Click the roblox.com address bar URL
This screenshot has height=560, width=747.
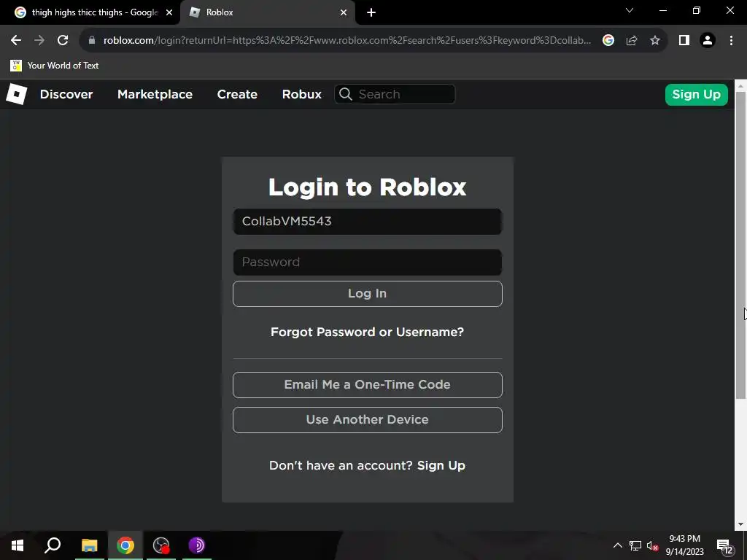pos(347,41)
